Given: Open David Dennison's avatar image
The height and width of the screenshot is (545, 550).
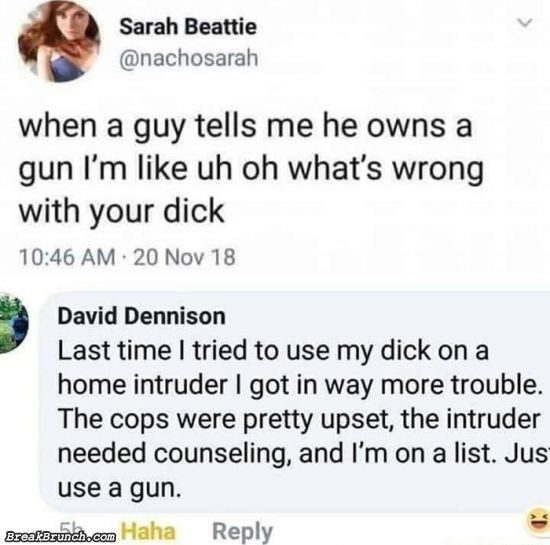Looking at the screenshot, I should pyautogui.click(x=13, y=323).
